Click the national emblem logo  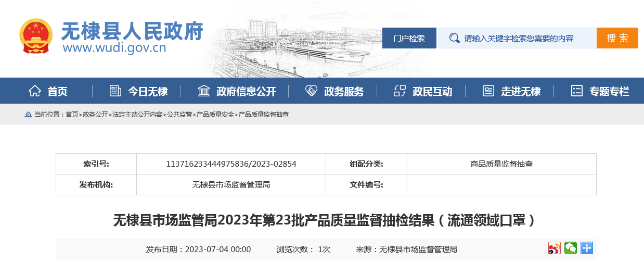tap(36, 36)
